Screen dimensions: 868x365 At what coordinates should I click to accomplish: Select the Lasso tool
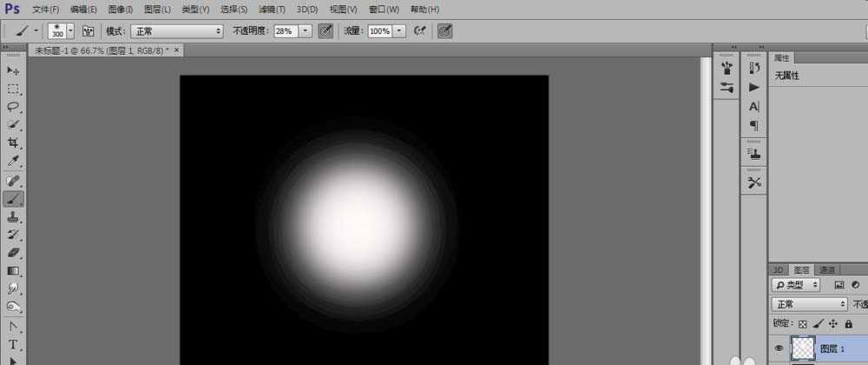(13, 107)
